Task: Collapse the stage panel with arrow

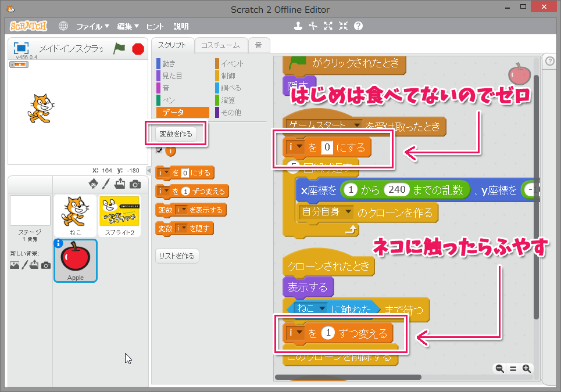Action: point(149,171)
